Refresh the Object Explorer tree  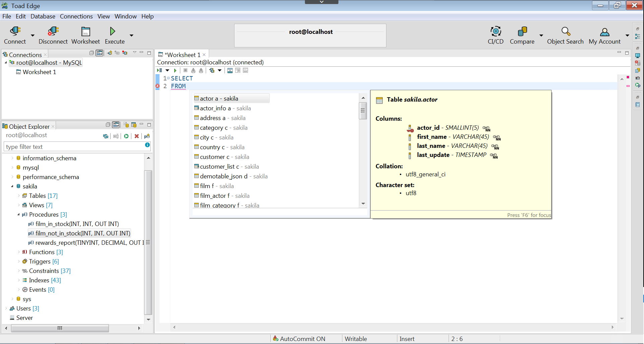pyautogui.click(x=106, y=136)
